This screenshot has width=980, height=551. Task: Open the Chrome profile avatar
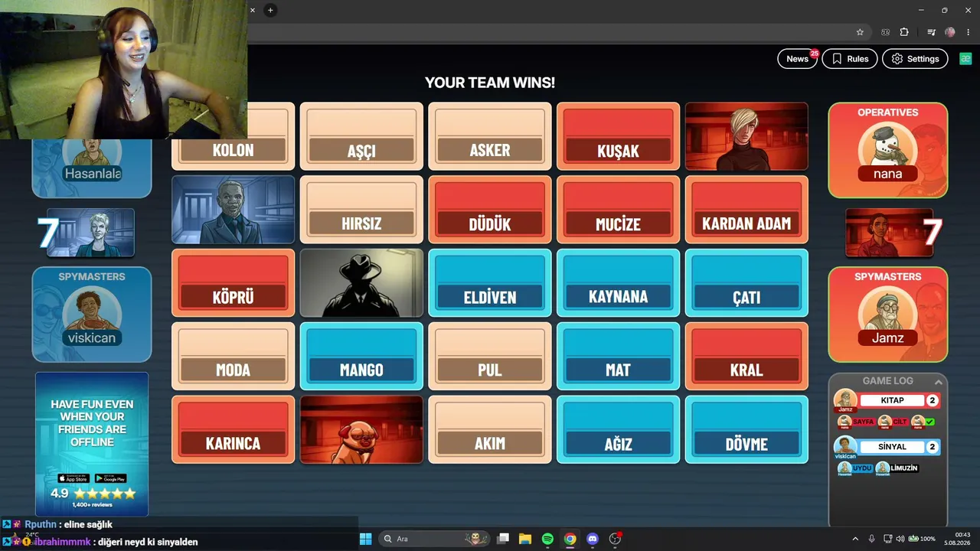(950, 32)
